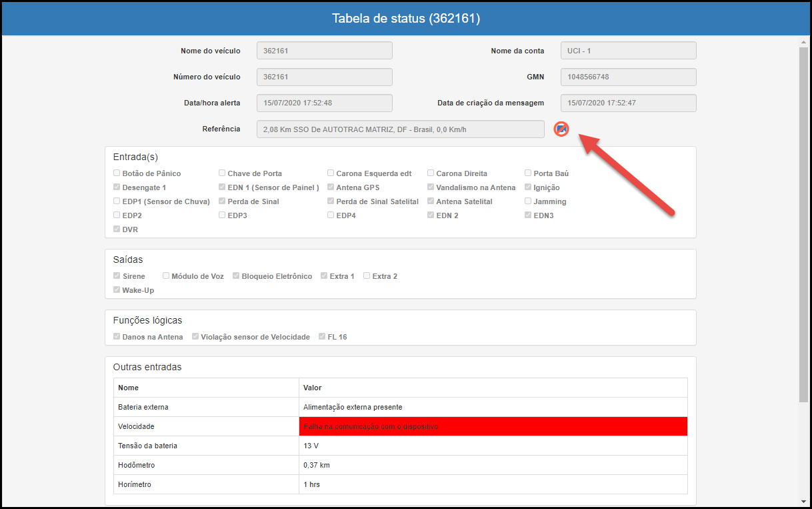Screen dimensions: 812x509
Task: Click Data de criação da mensagem field
Action: tap(629, 103)
